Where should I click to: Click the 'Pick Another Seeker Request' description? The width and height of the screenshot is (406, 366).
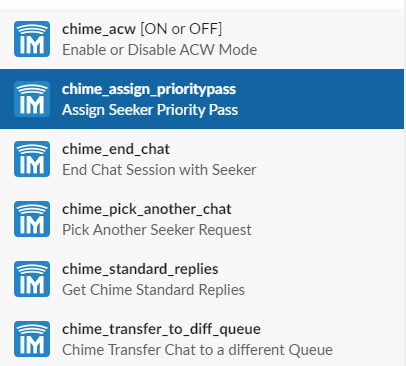point(157,230)
